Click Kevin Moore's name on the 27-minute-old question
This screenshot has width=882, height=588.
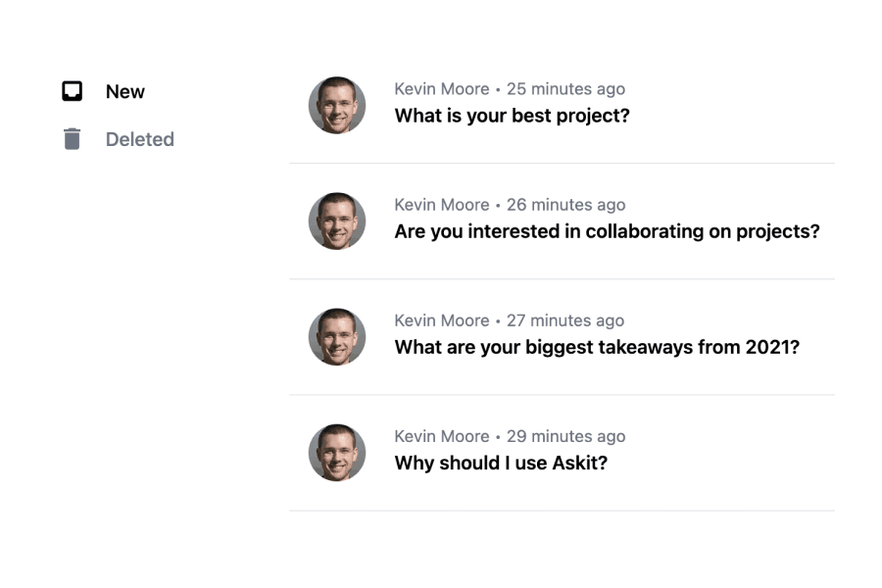click(441, 320)
